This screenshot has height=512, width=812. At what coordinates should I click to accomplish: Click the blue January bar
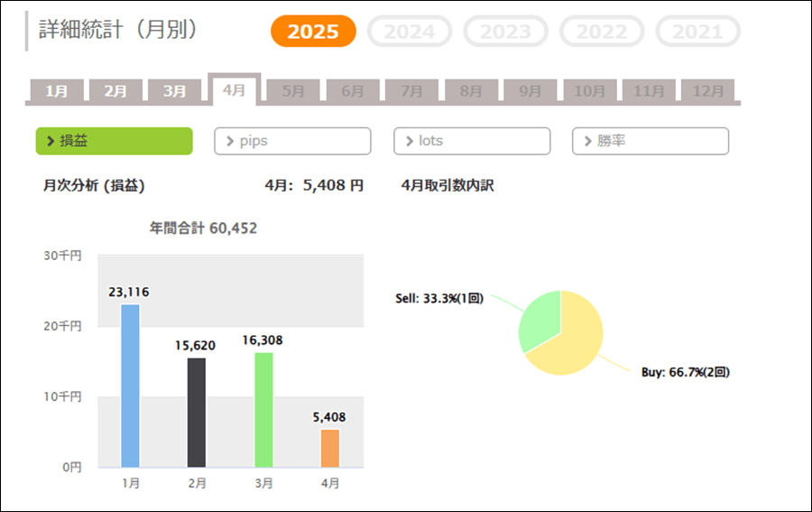pos(130,386)
